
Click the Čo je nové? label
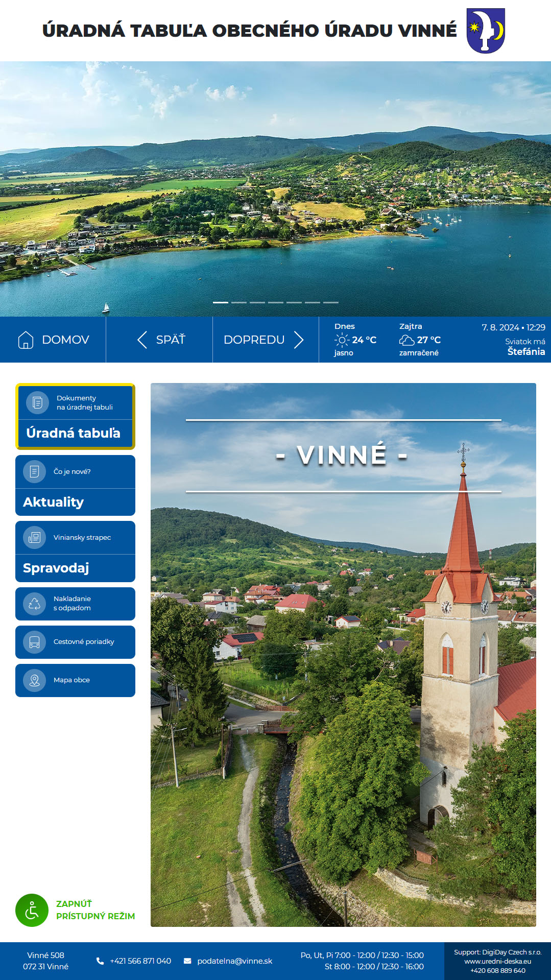click(72, 471)
